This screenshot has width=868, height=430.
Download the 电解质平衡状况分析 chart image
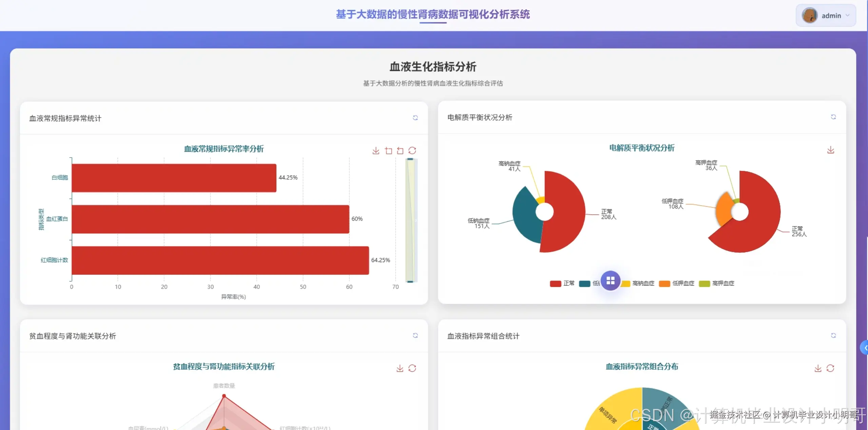coord(831,149)
